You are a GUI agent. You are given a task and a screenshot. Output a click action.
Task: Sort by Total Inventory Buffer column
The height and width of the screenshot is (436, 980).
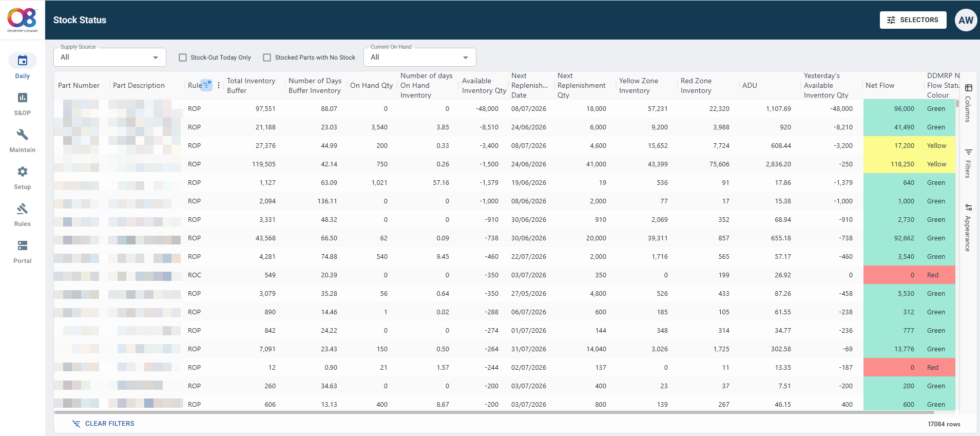click(251, 85)
